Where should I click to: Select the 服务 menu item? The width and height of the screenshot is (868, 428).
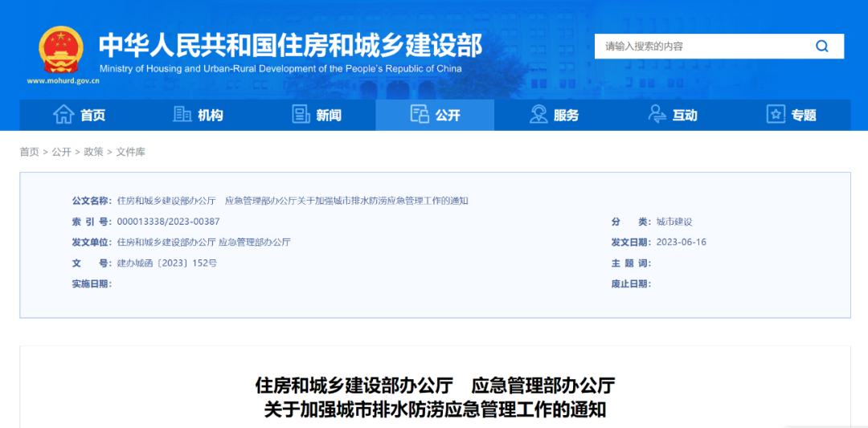point(566,116)
